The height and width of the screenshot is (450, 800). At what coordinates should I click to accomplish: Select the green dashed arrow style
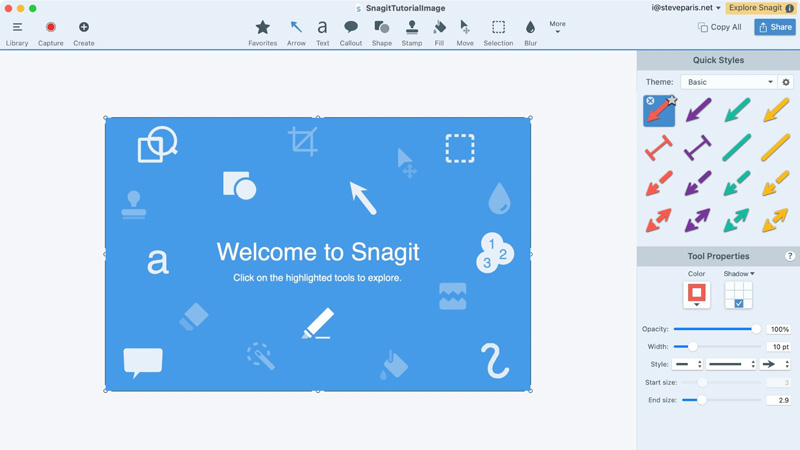(737, 184)
